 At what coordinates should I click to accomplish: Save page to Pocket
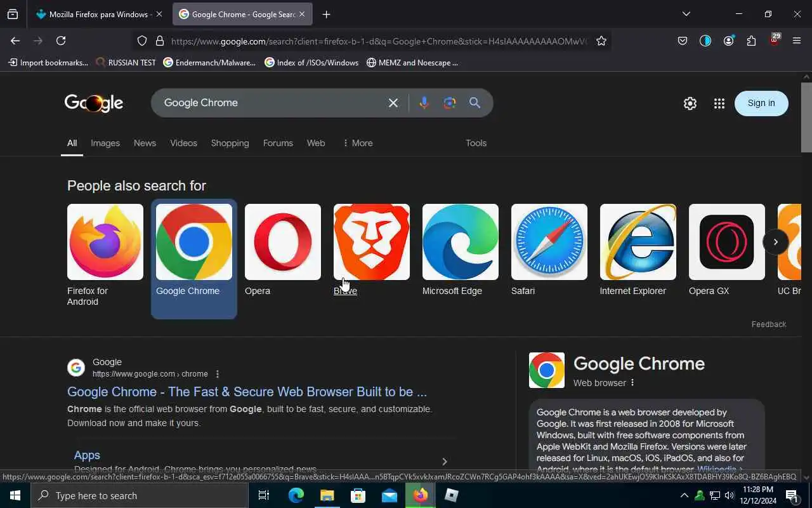click(x=683, y=41)
